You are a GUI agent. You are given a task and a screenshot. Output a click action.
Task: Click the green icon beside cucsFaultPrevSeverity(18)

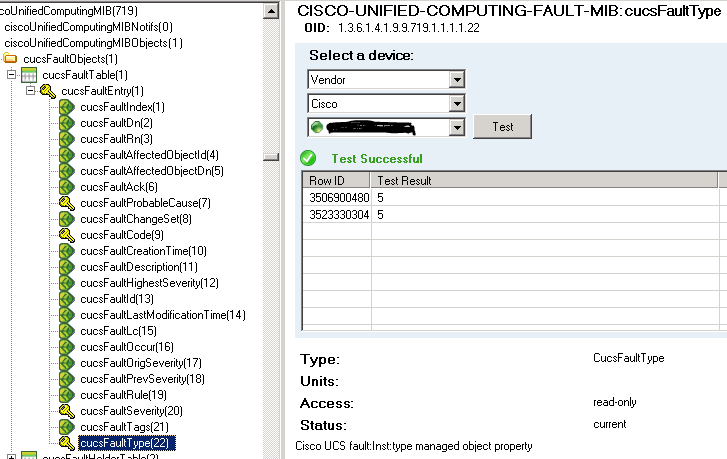(67, 379)
